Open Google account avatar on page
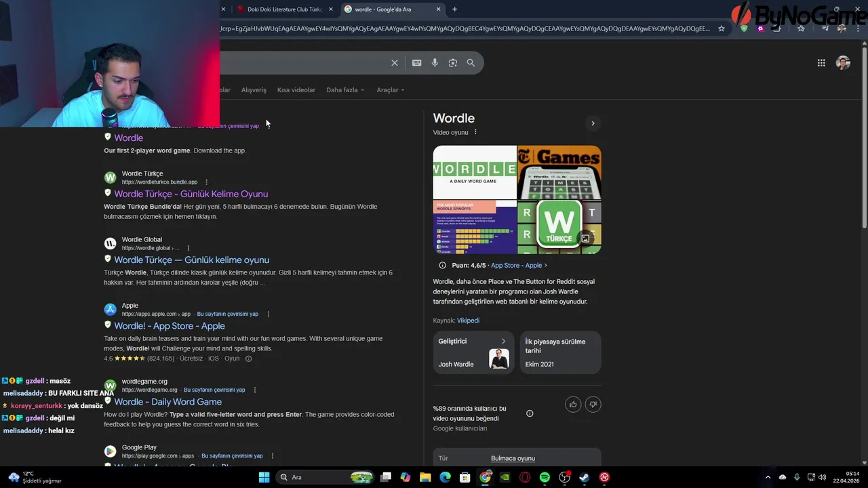This screenshot has width=868, height=488. pyautogui.click(x=843, y=62)
